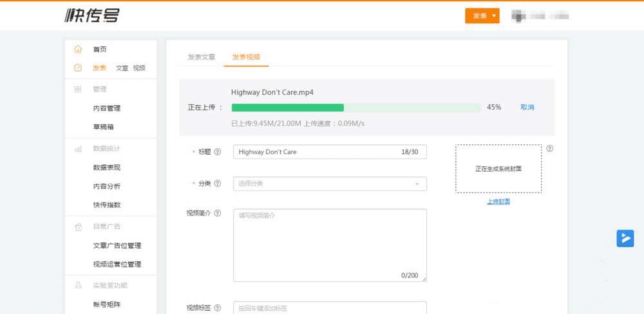The image size is (644, 314).
Task: Click the 发表 label in sidebar
Action: pyautogui.click(x=99, y=68)
